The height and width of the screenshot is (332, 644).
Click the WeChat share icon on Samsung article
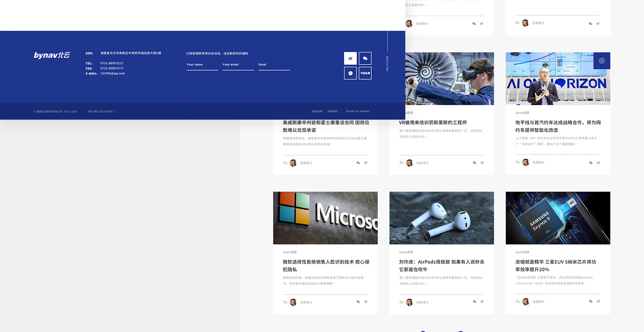click(x=590, y=301)
